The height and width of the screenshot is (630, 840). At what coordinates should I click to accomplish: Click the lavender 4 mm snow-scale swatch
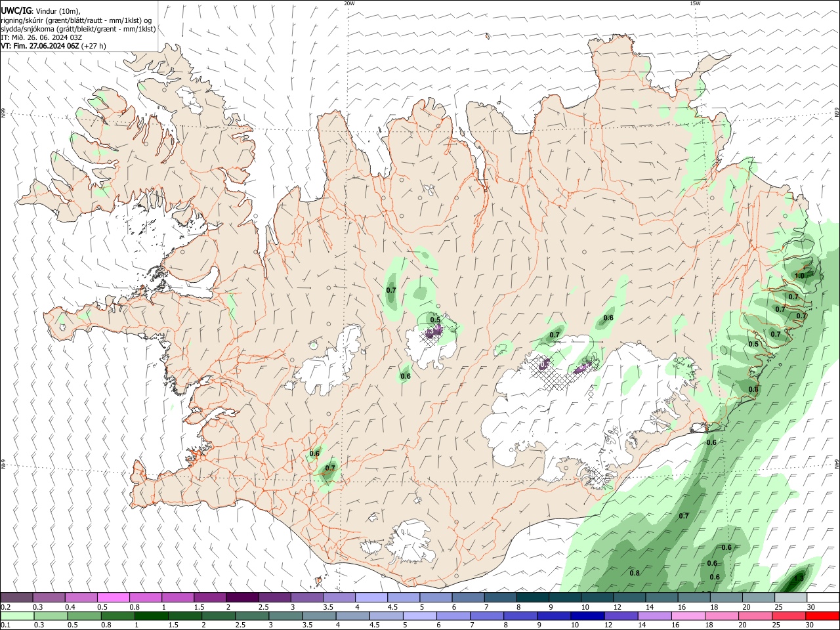tap(371, 597)
